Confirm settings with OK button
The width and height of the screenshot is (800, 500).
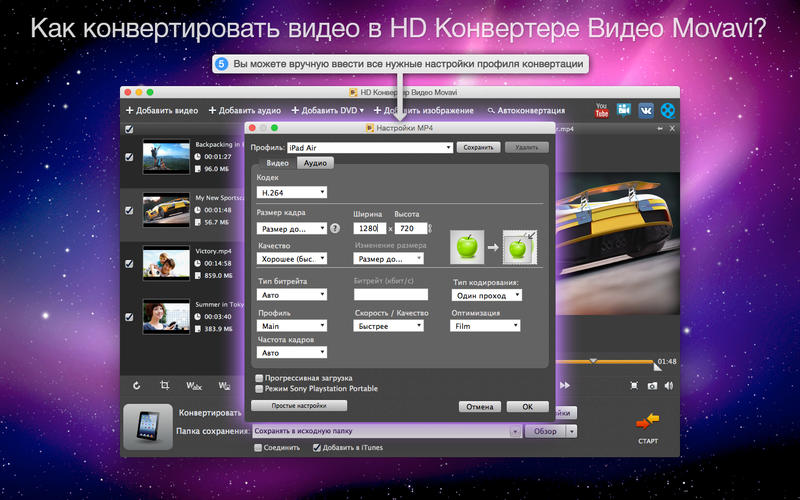pos(528,407)
